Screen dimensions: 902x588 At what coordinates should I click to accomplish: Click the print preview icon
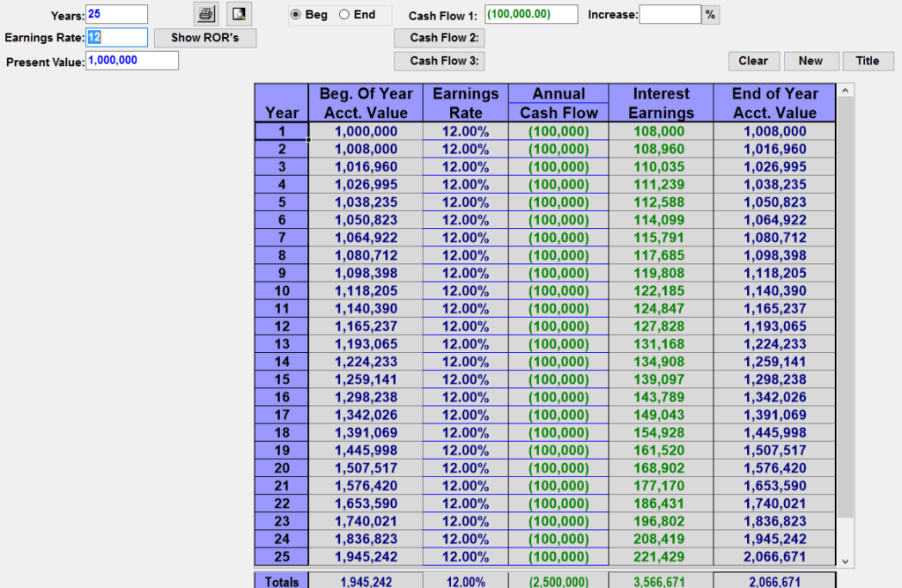tap(239, 14)
